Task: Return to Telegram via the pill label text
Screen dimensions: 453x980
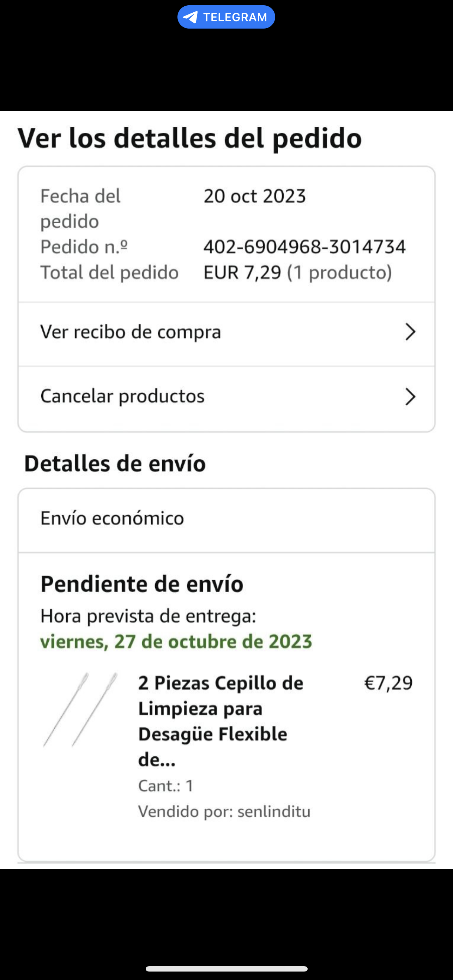Action: 235,17
